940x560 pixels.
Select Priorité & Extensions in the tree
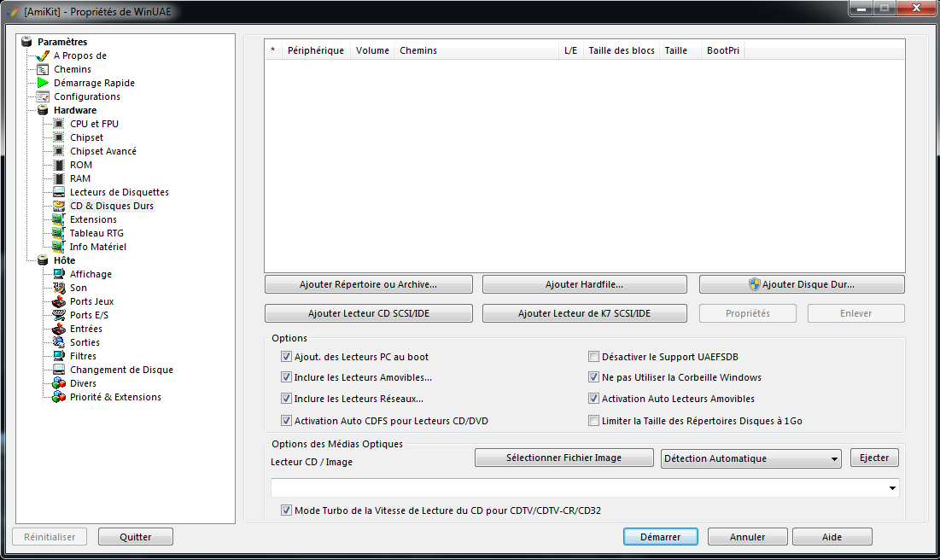click(x=115, y=397)
